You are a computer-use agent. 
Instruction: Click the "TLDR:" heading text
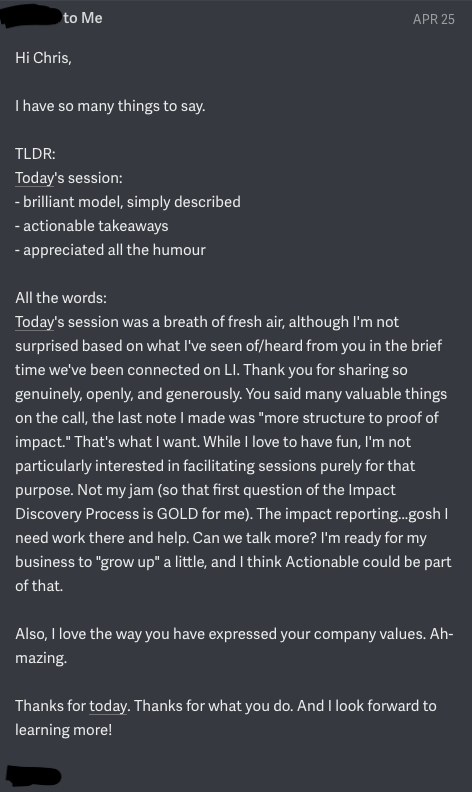[35, 154]
